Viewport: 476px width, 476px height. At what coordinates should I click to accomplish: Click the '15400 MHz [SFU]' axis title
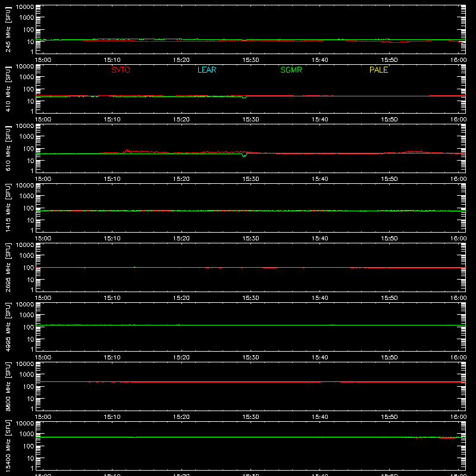pyautogui.click(x=8, y=446)
